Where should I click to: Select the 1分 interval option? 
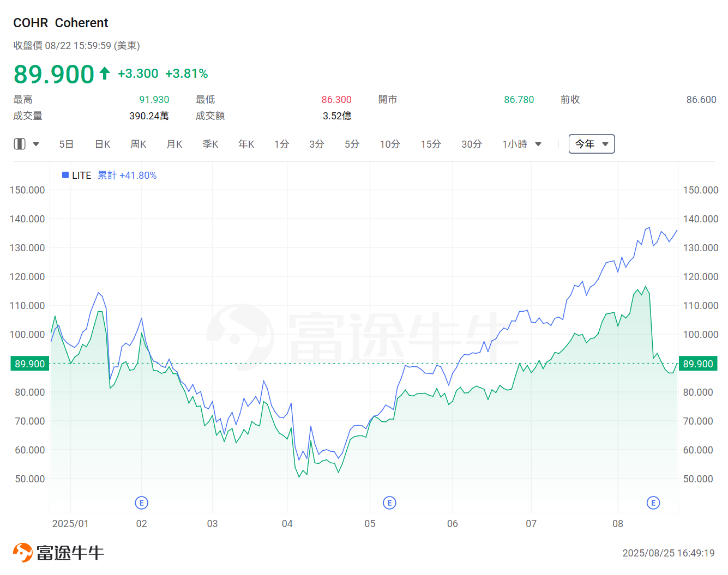(x=281, y=144)
